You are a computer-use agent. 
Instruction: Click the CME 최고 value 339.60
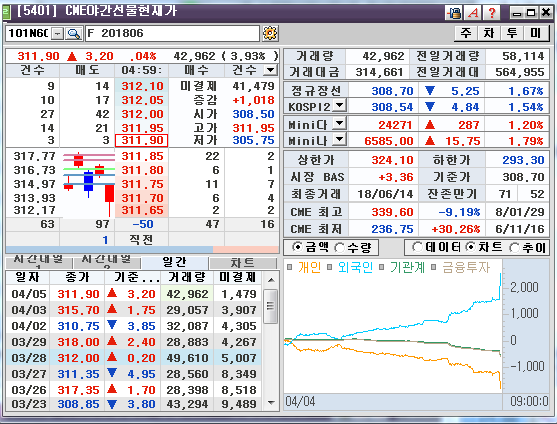pos(392,212)
